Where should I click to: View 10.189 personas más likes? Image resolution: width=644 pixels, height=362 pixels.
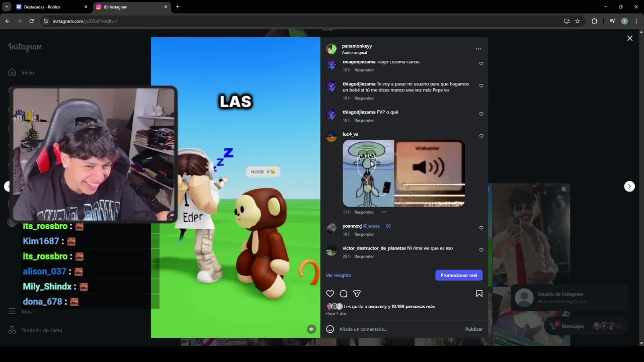pyautogui.click(x=413, y=307)
